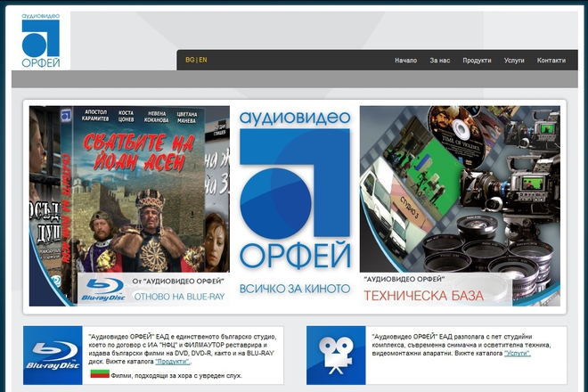Follow the "Услуги" link in text

(x=517, y=354)
